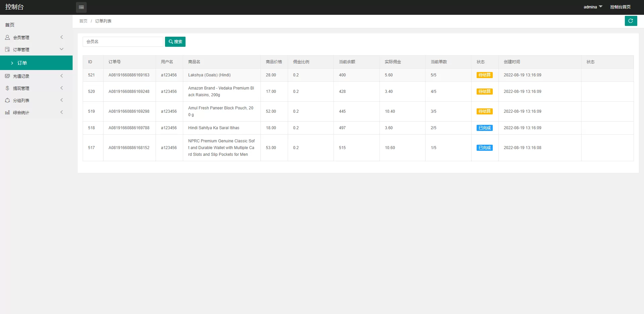
Task: Click the statistics bar chart icon
Action: click(7, 112)
